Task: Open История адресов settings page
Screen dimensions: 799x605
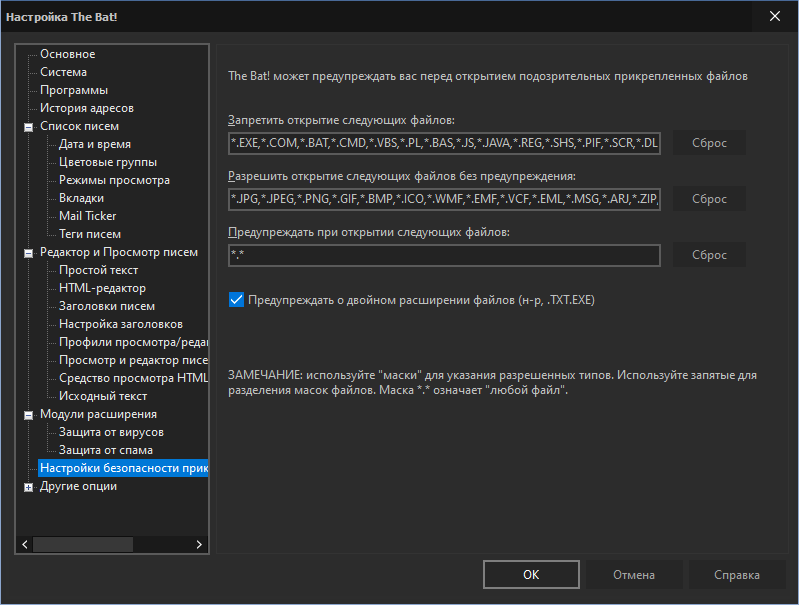Action: coord(87,108)
